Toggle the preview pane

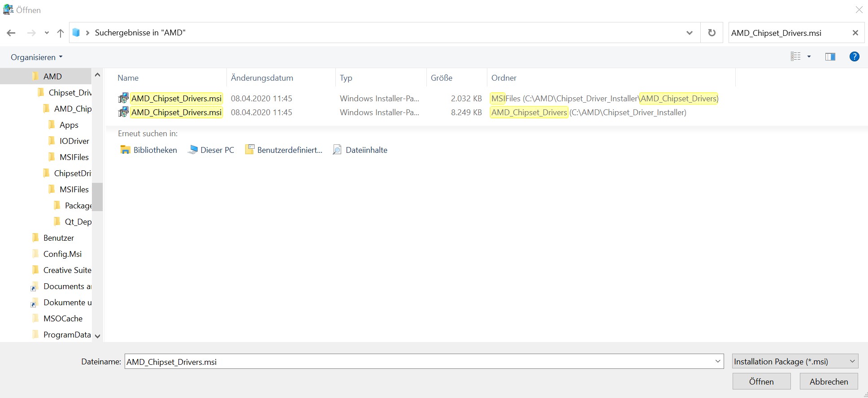point(830,56)
